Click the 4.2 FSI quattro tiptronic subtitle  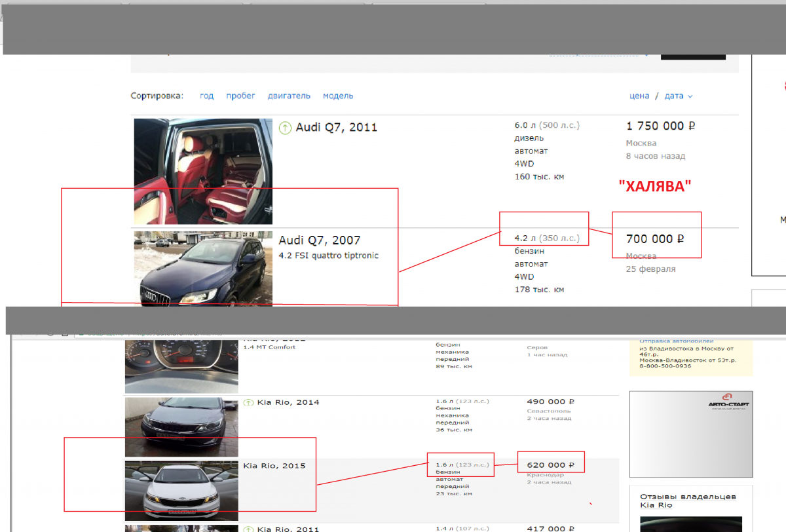pyautogui.click(x=329, y=256)
